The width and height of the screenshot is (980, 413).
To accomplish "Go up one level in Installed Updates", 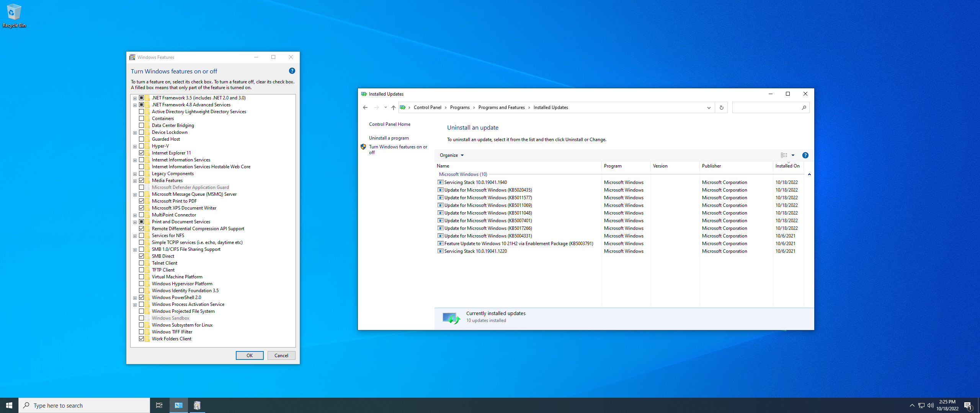I will 393,107.
